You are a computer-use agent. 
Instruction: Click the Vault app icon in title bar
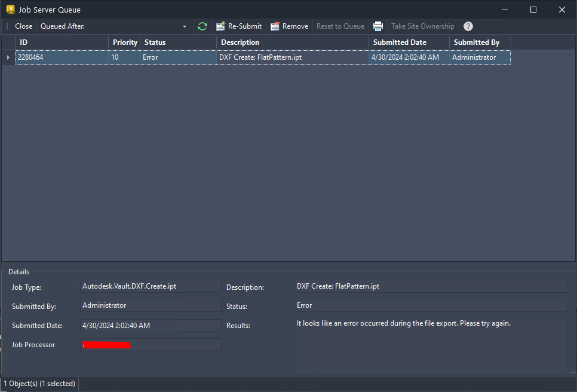pyautogui.click(x=11, y=10)
